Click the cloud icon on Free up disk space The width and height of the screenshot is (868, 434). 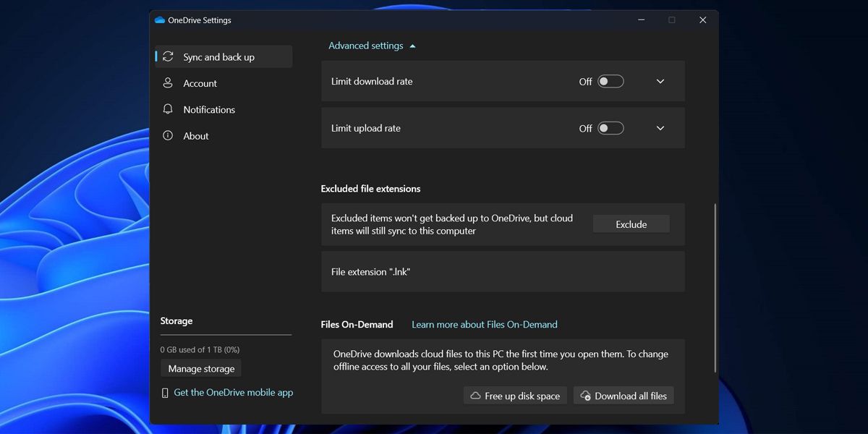[475, 396]
